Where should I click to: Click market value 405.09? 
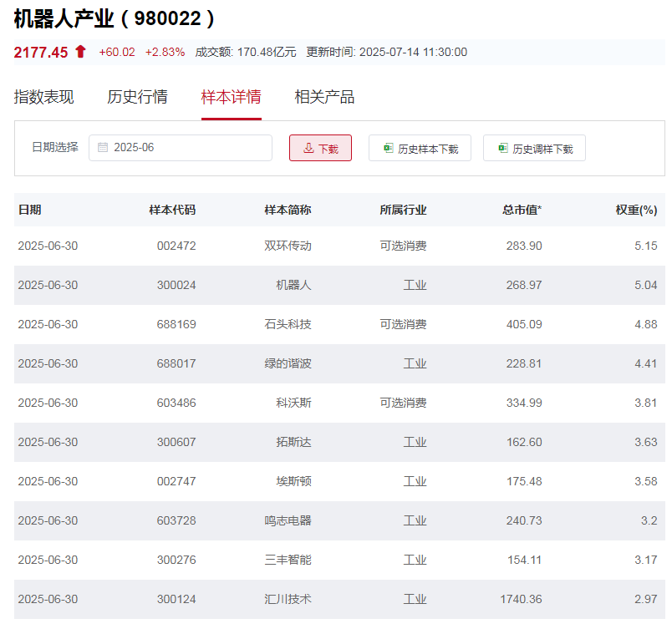pos(524,324)
